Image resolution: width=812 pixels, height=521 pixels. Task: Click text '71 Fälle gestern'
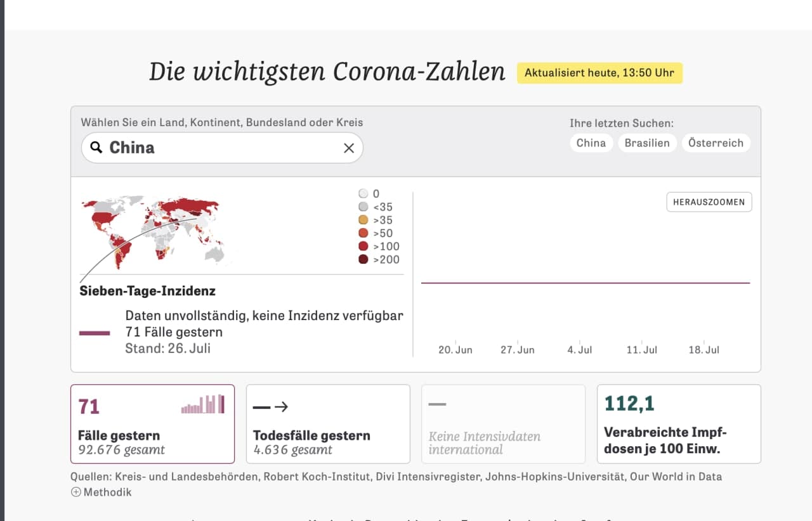click(174, 332)
